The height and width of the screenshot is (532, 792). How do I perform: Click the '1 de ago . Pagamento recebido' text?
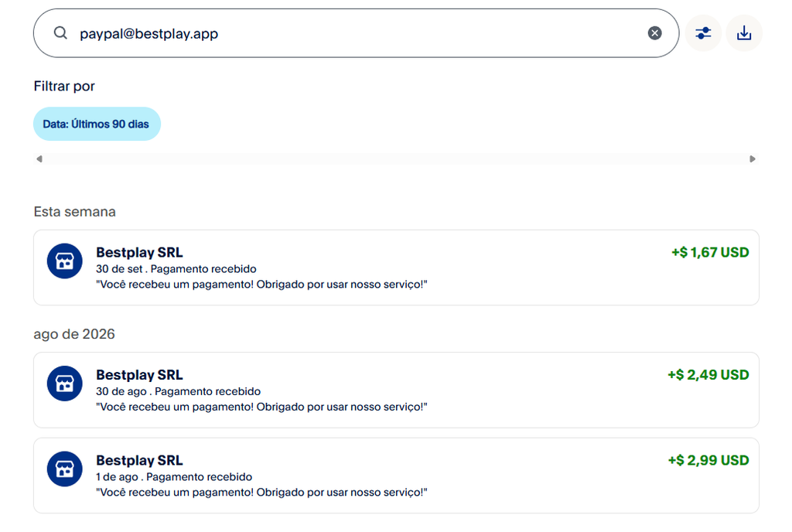click(174, 477)
